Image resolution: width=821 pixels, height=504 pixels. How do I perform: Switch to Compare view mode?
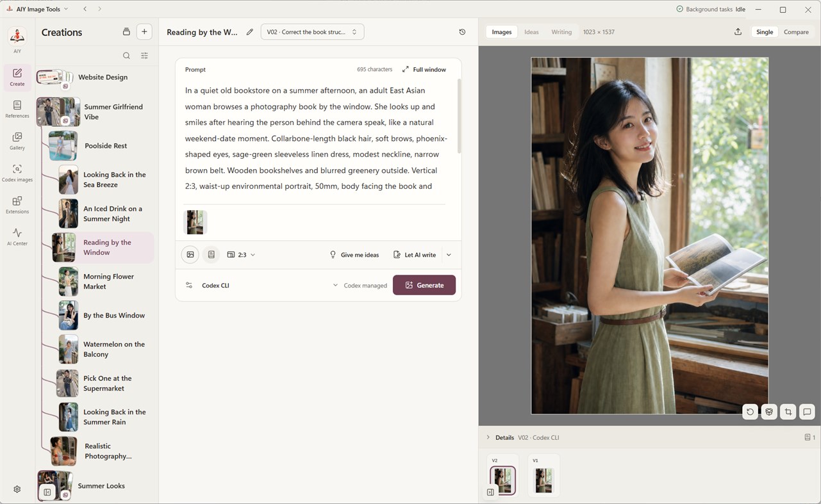(796, 32)
